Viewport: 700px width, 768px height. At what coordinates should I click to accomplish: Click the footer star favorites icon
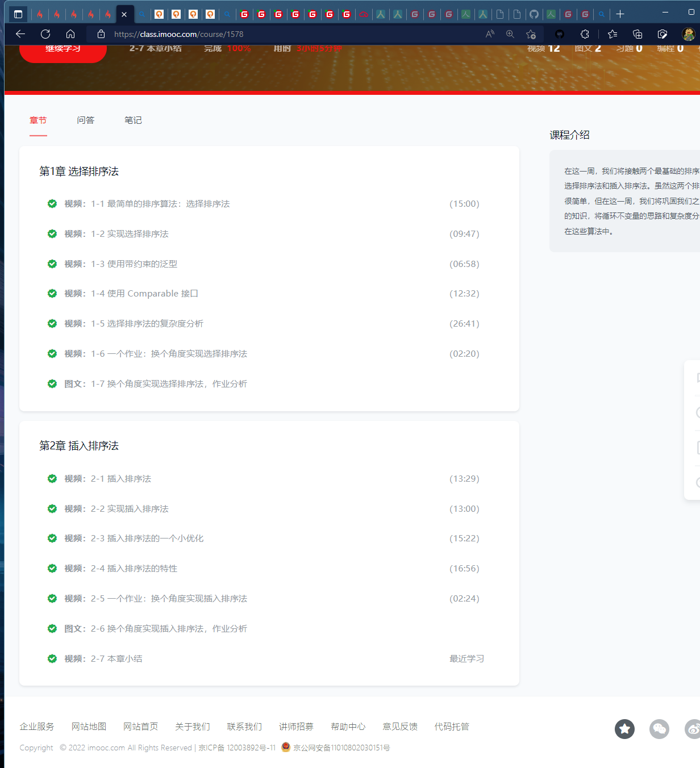[624, 729]
